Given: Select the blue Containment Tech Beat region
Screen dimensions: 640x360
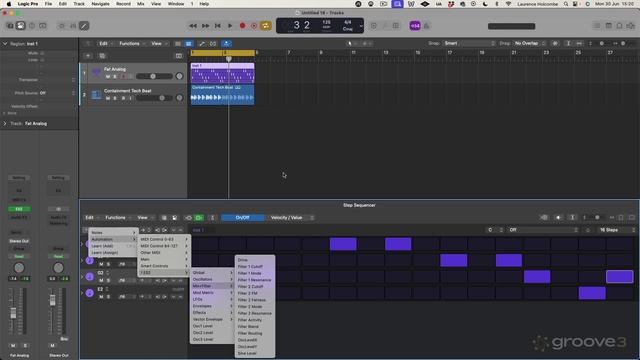Looking at the screenshot, I should tap(222, 95).
